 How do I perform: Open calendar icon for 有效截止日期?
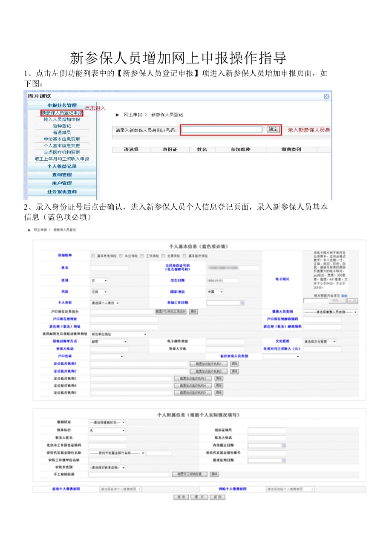click(x=283, y=445)
